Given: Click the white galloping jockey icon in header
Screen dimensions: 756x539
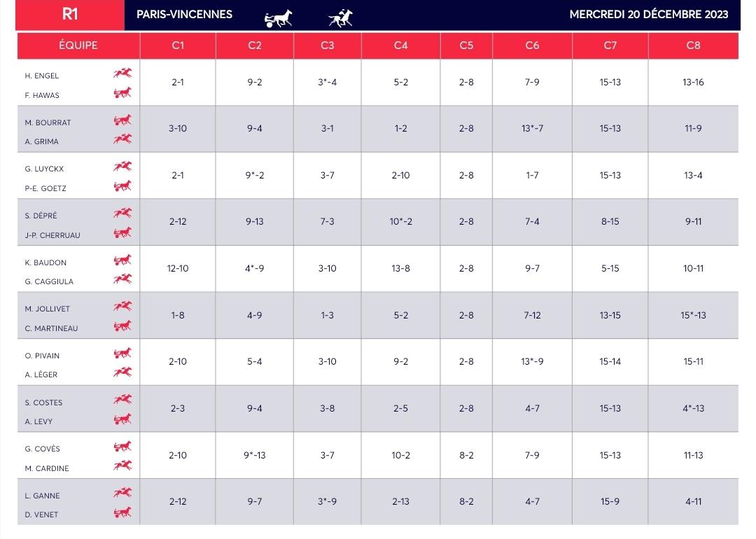Looking at the screenshot, I should click(x=340, y=17).
